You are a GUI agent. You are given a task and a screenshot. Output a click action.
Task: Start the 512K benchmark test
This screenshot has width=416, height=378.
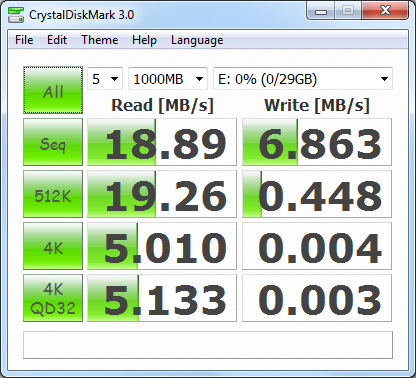click(53, 194)
